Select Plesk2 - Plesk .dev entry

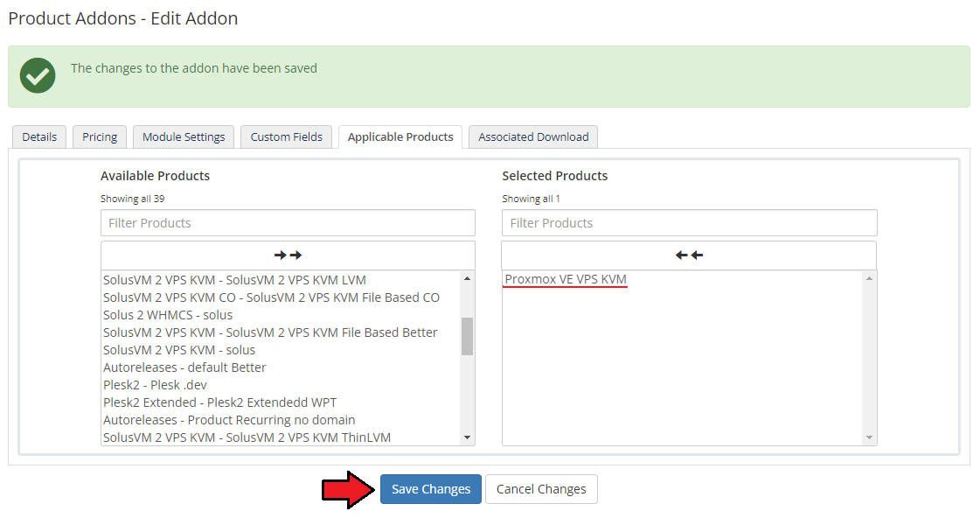coord(281,385)
